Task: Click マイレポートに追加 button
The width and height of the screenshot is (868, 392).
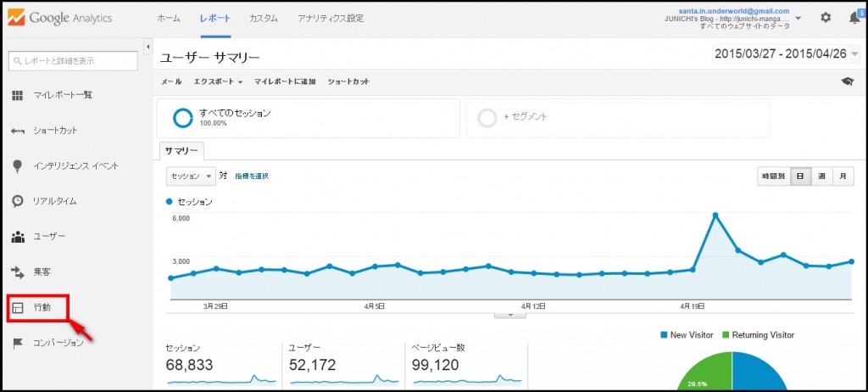Action: pos(285,81)
